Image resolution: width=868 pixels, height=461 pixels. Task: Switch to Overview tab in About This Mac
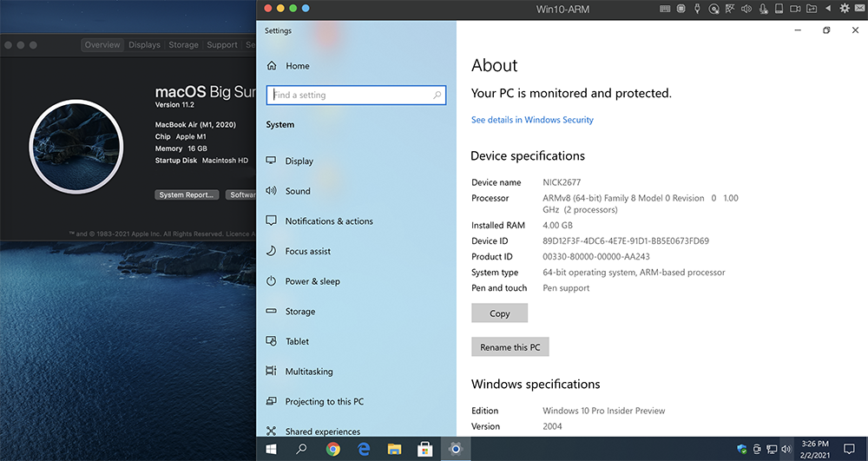(x=102, y=45)
